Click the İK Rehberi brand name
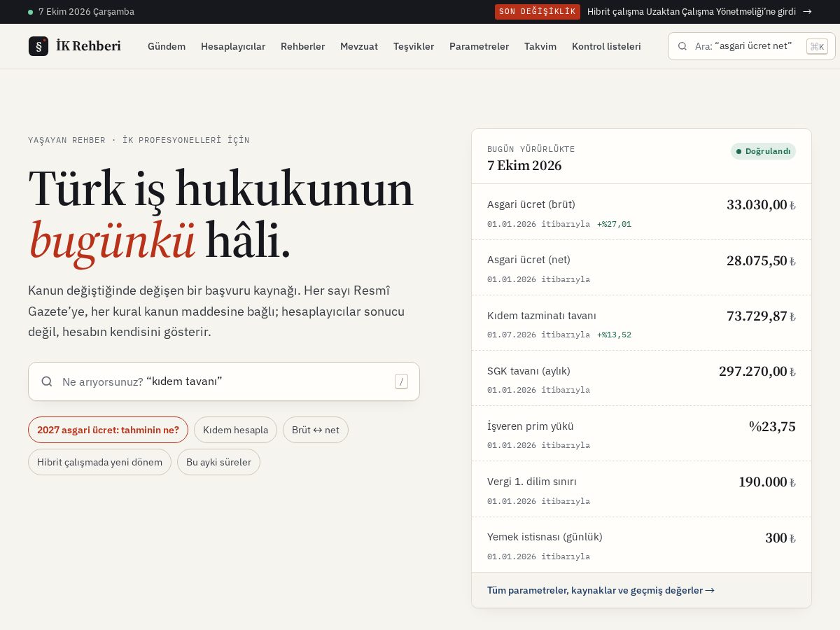Viewport: 840px width, 630px height. pyautogui.click(x=88, y=46)
